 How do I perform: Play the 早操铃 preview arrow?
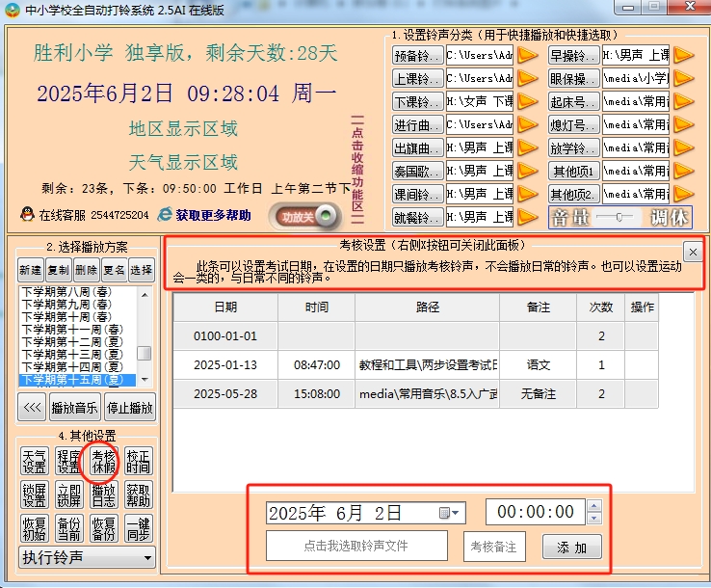pyautogui.click(x=684, y=55)
